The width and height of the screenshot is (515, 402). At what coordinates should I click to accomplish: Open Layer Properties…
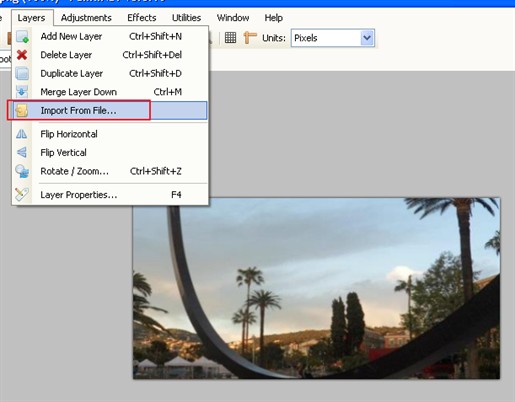pos(110,195)
